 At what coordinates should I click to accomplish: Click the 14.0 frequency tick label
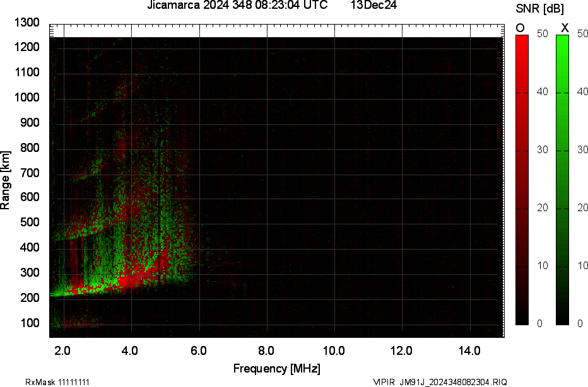point(469,351)
